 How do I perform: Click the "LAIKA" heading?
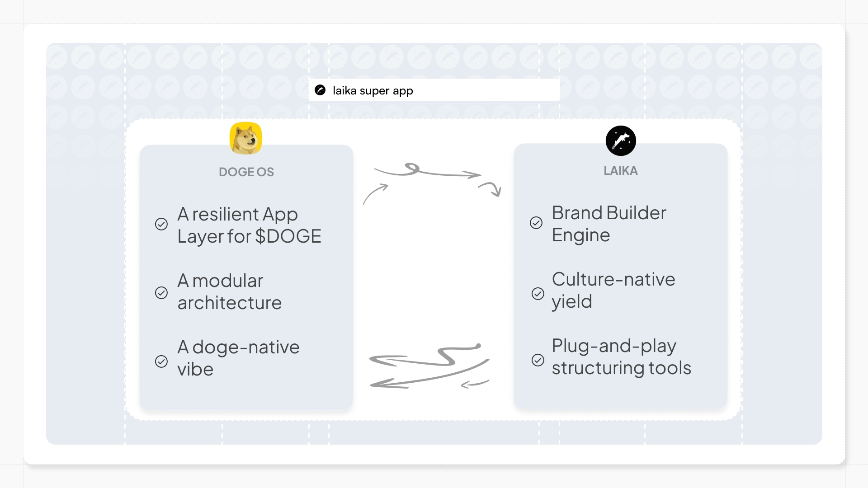621,171
